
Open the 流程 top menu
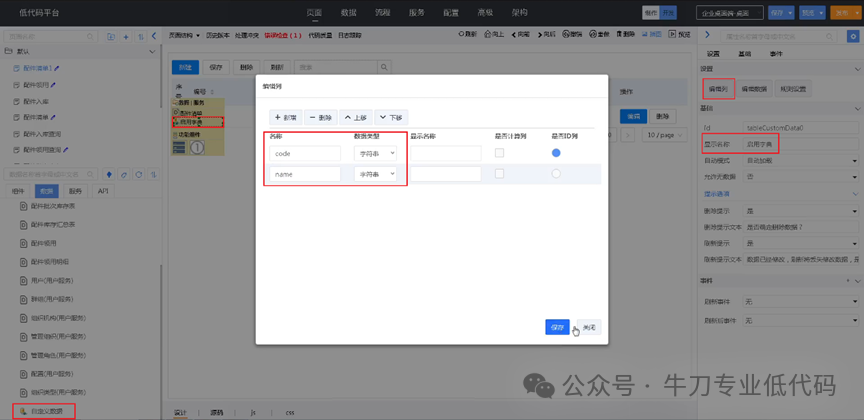pos(382,13)
